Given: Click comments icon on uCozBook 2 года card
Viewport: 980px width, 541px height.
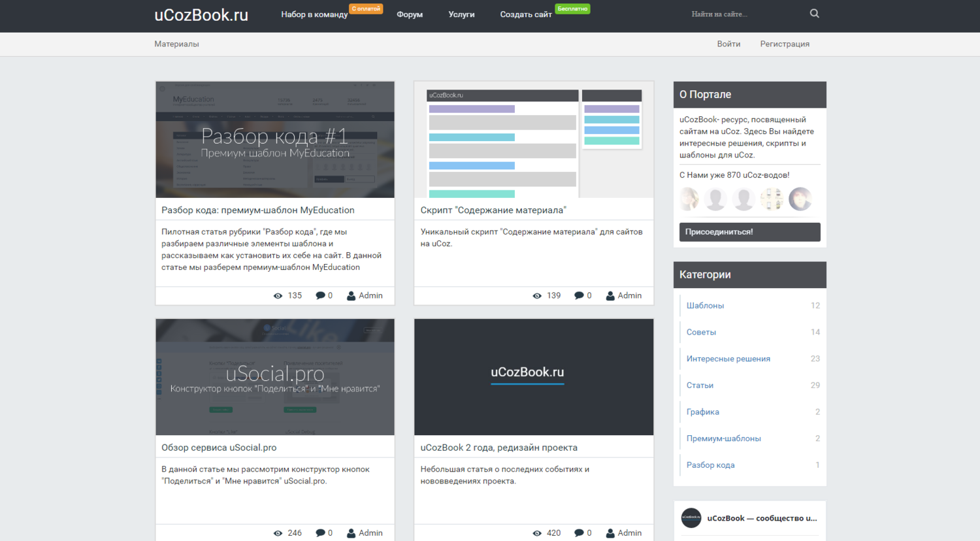Looking at the screenshot, I should 579,533.
